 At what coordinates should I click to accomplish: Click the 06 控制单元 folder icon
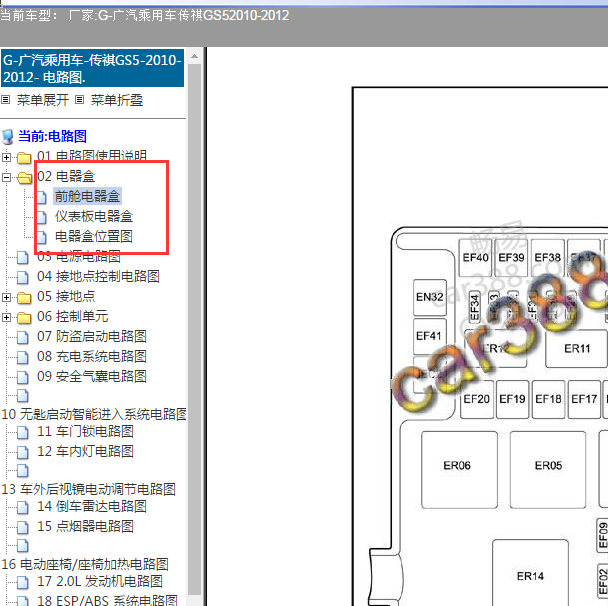pos(24,318)
